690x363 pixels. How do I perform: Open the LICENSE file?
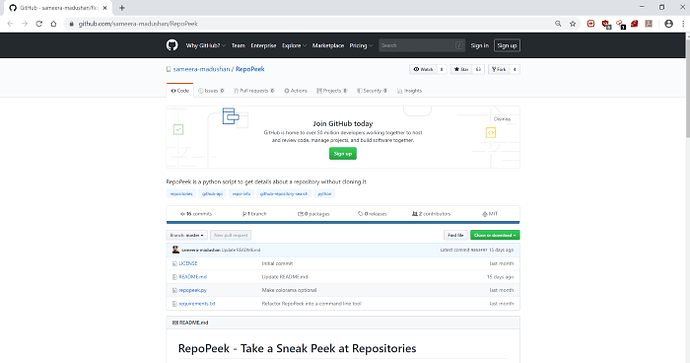(x=188, y=264)
